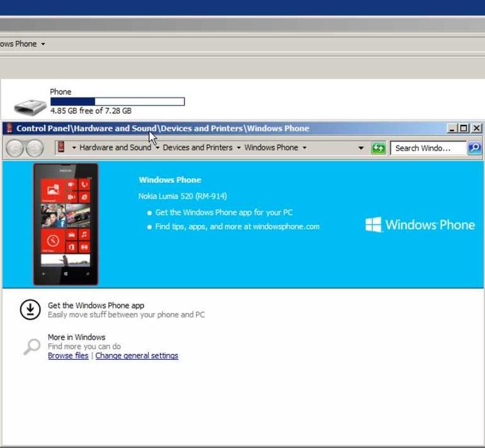The height and width of the screenshot is (448, 485).
Task: Open the Change general settings link
Action: click(136, 356)
